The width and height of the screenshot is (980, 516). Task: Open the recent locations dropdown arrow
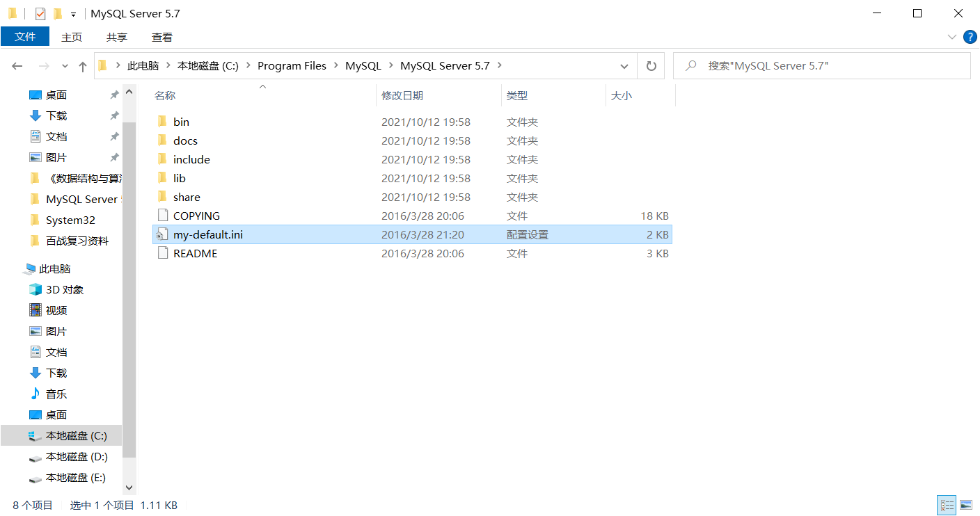[x=65, y=66]
